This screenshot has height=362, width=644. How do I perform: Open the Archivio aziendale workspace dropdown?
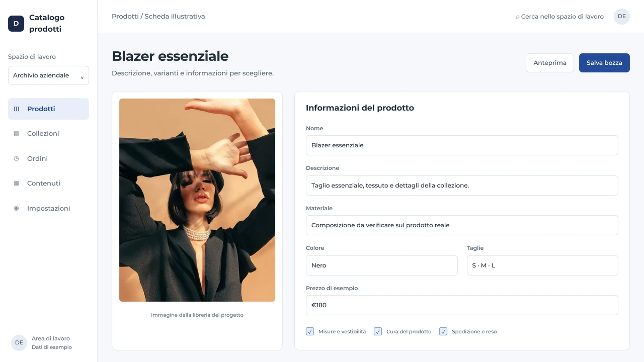48,75
